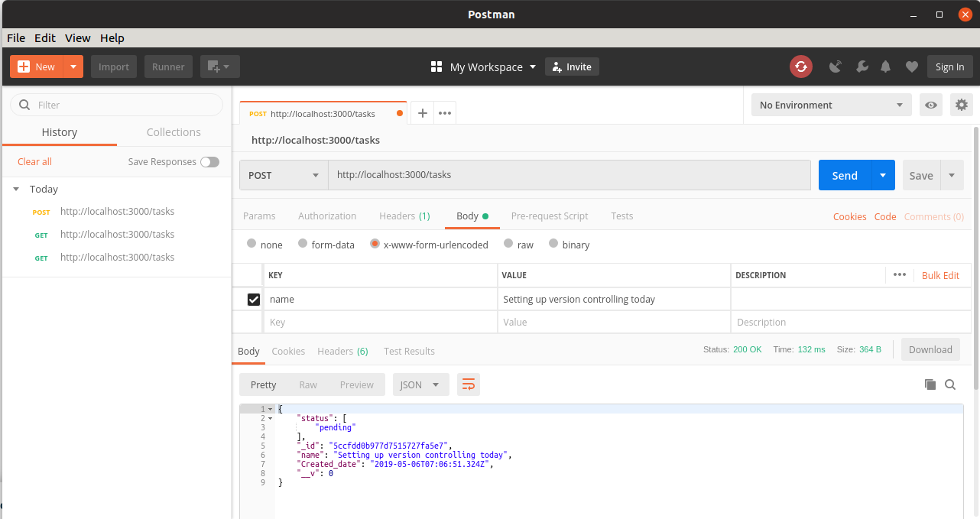Click the request URL input field
The width and height of the screenshot is (980, 519).
[570, 175]
